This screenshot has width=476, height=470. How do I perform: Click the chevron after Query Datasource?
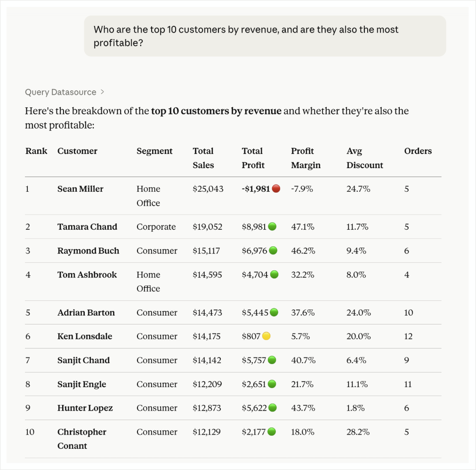[101, 92]
